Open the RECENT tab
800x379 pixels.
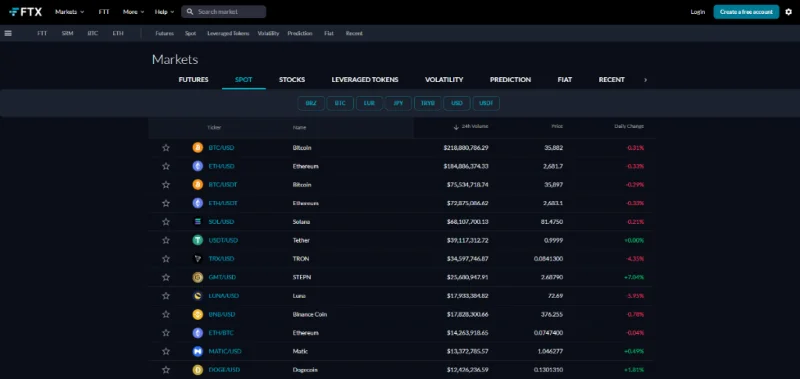[611, 80]
